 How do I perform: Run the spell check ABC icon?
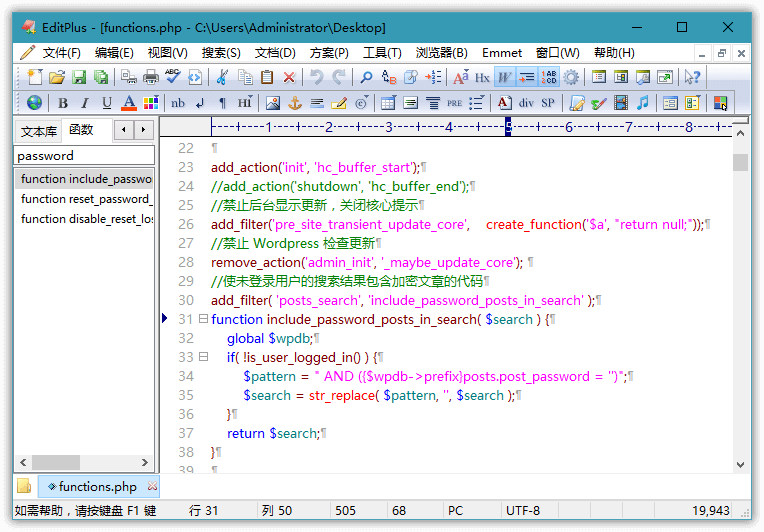point(172,77)
